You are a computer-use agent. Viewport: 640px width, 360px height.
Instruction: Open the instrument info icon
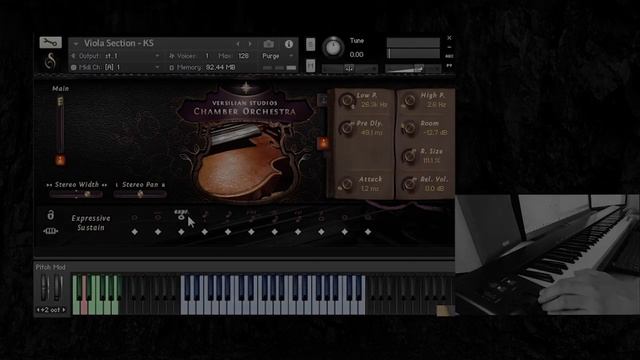pos(289,44)
